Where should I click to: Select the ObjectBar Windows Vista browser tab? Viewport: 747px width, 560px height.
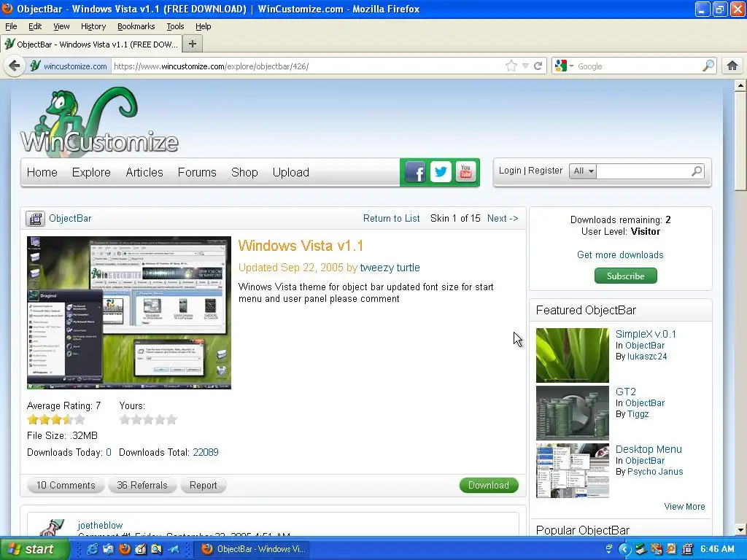tap(91, 44)
